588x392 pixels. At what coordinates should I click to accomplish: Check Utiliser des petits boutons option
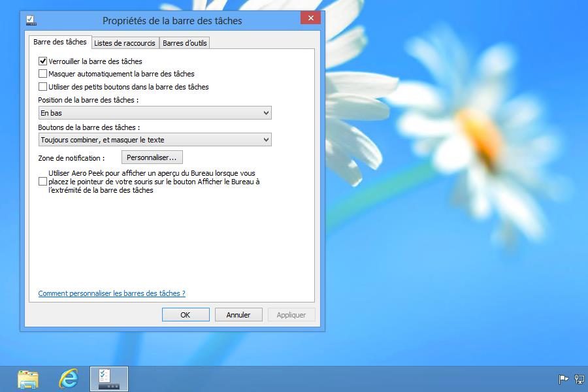coord(43,86)
